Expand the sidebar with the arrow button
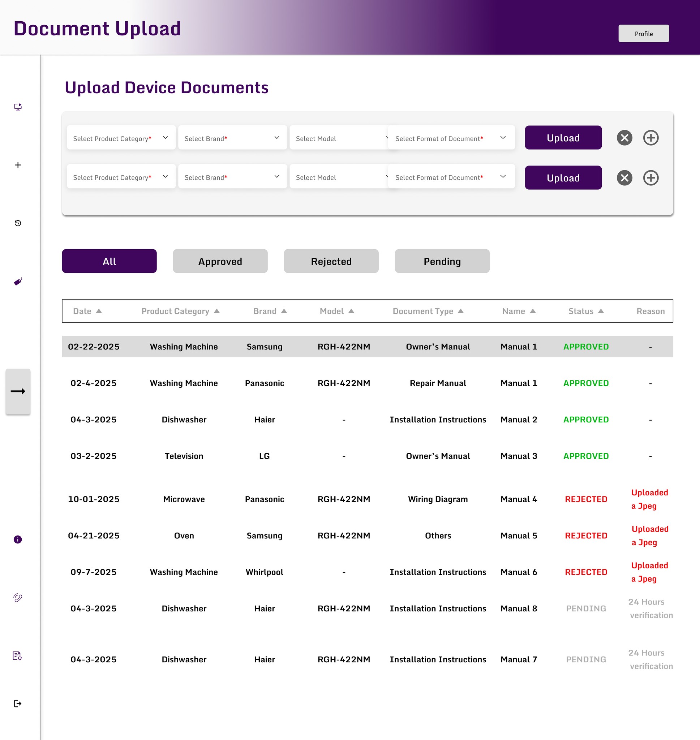The image size is (700, 740). (x=18, y=391)
